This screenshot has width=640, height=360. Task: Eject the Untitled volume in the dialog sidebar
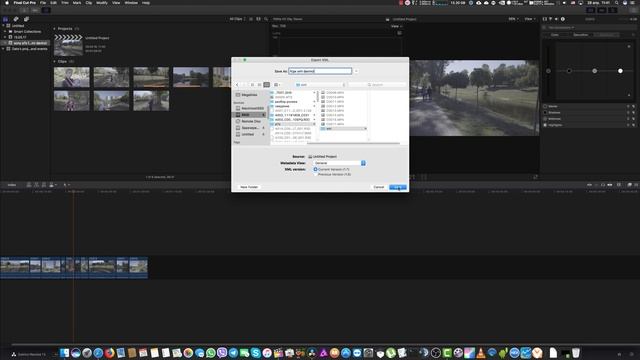[263, 134]
